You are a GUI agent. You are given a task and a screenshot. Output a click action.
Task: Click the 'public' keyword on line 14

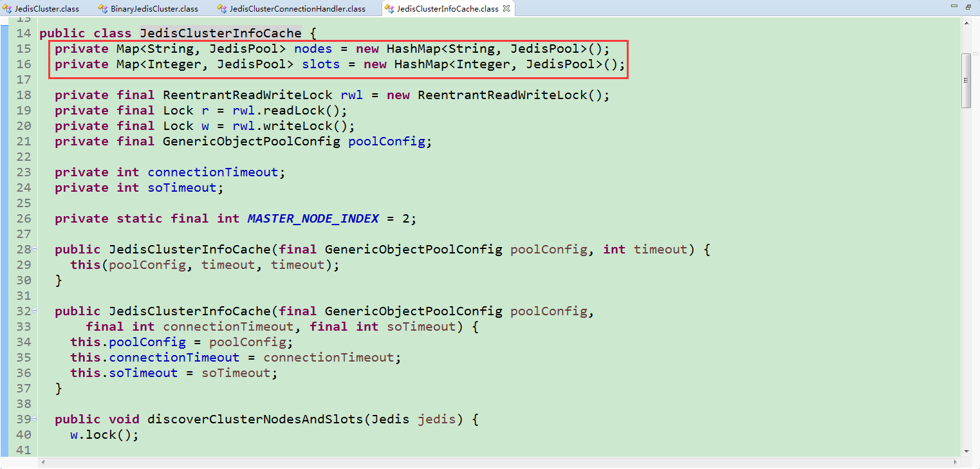(x=62, y=33)
